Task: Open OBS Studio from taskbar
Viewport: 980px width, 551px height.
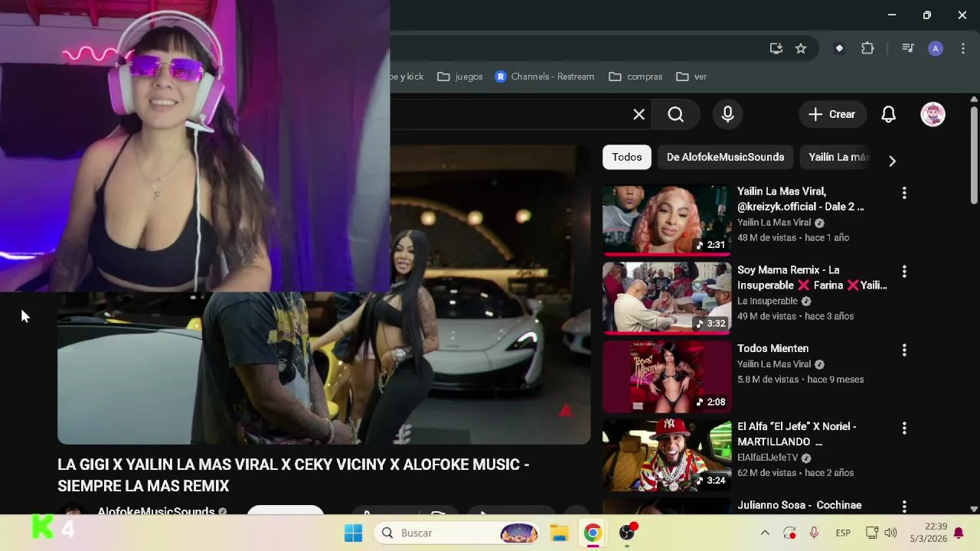Action: point(627,533)
